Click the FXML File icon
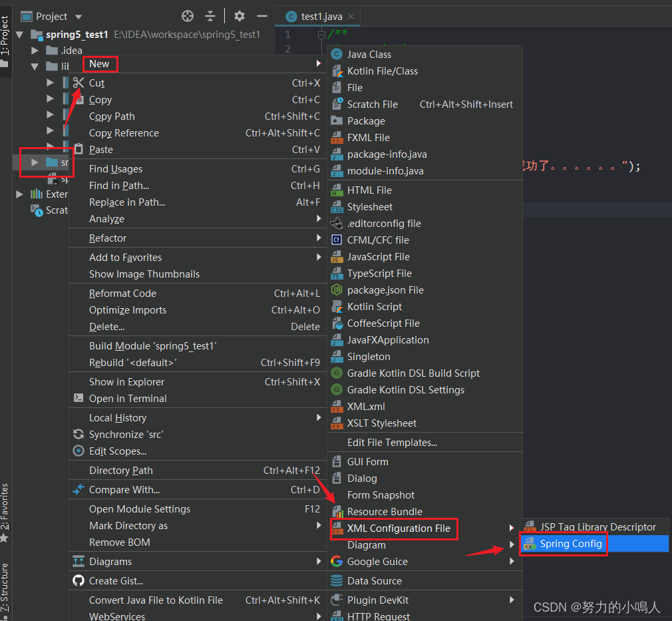Screen dimensions: 672x621 pyautogui.click(x=337, y=138)
